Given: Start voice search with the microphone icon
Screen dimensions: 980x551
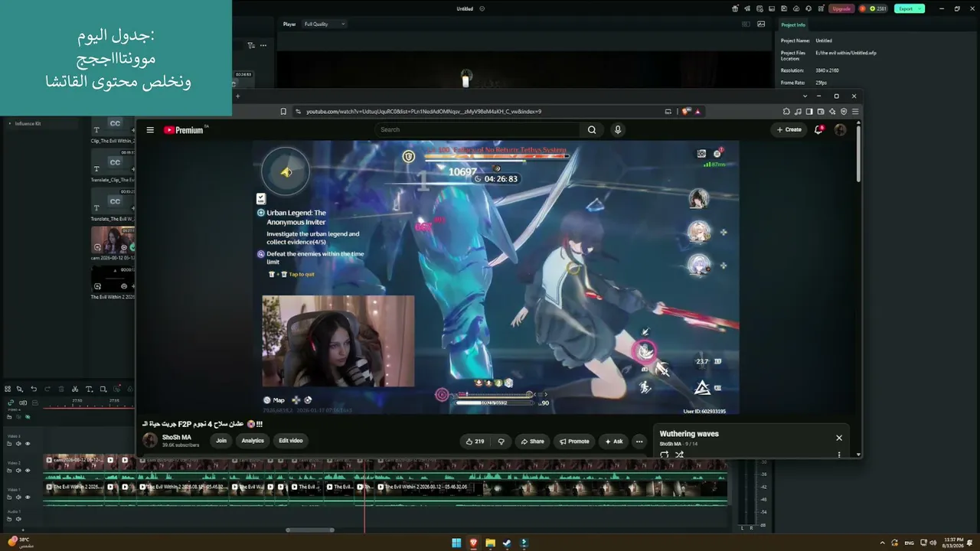Looking at the screenshot, I should 618,130.
